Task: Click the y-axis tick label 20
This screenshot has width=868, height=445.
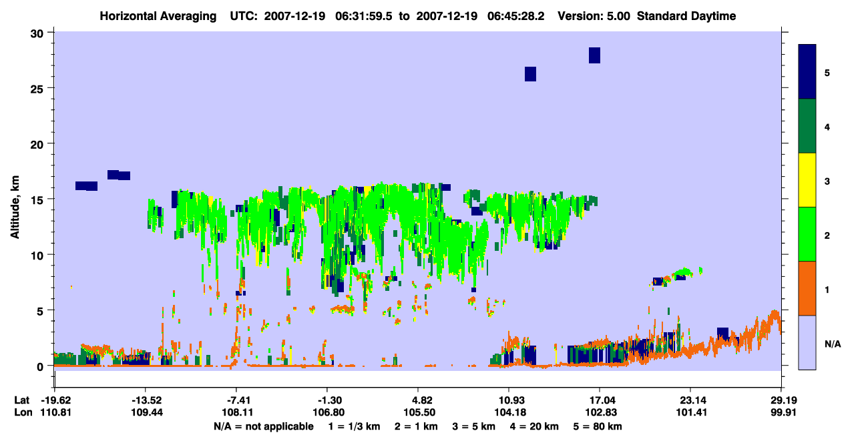Action: pyautogui.click(x=39, y=143)
